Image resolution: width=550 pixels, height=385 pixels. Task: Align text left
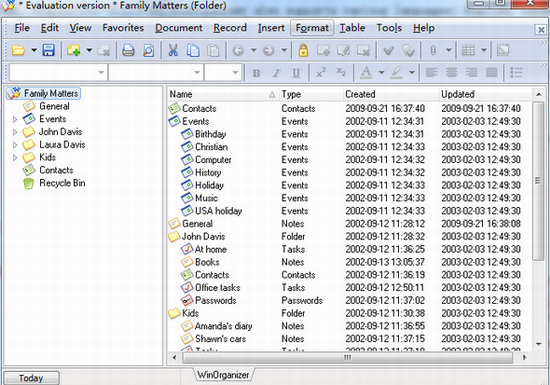431,73
